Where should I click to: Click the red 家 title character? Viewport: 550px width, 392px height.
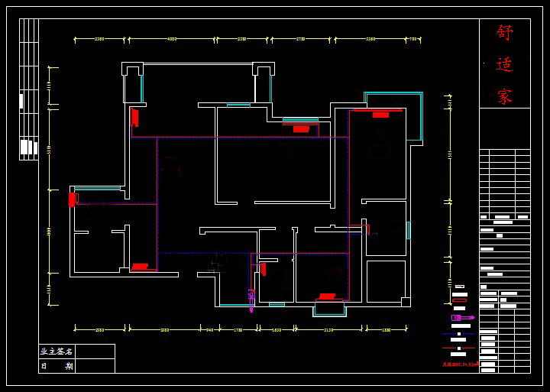pyautogui.click(x=504, y=96)
